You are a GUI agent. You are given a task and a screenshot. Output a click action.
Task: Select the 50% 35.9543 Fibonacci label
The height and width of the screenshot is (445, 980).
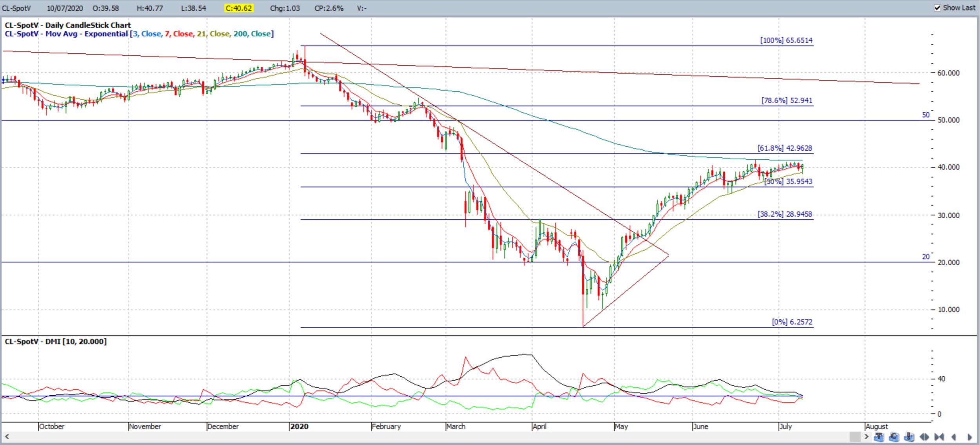point(788,181)
